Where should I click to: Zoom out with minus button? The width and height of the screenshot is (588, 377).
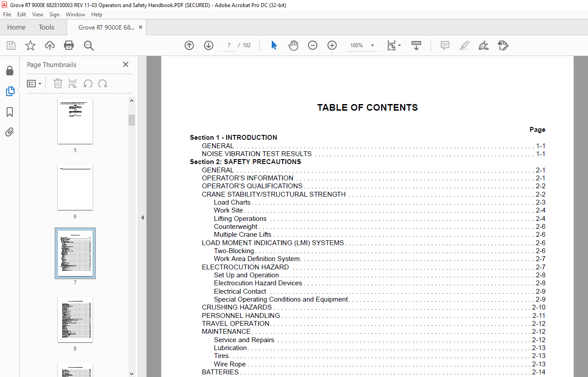313,45
